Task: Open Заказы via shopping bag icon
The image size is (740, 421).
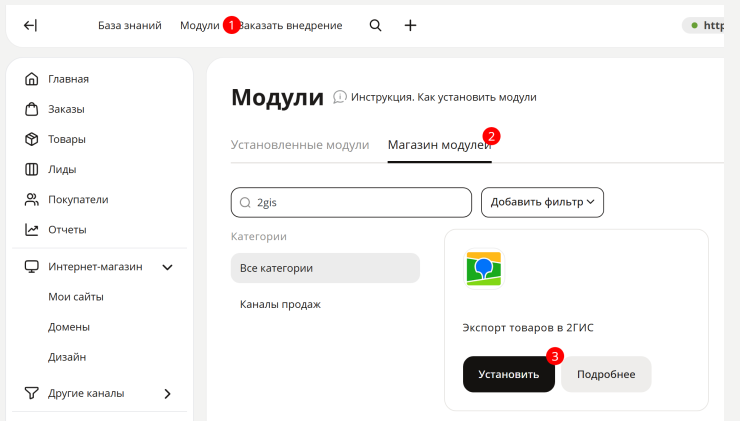Action: (32, 109)
